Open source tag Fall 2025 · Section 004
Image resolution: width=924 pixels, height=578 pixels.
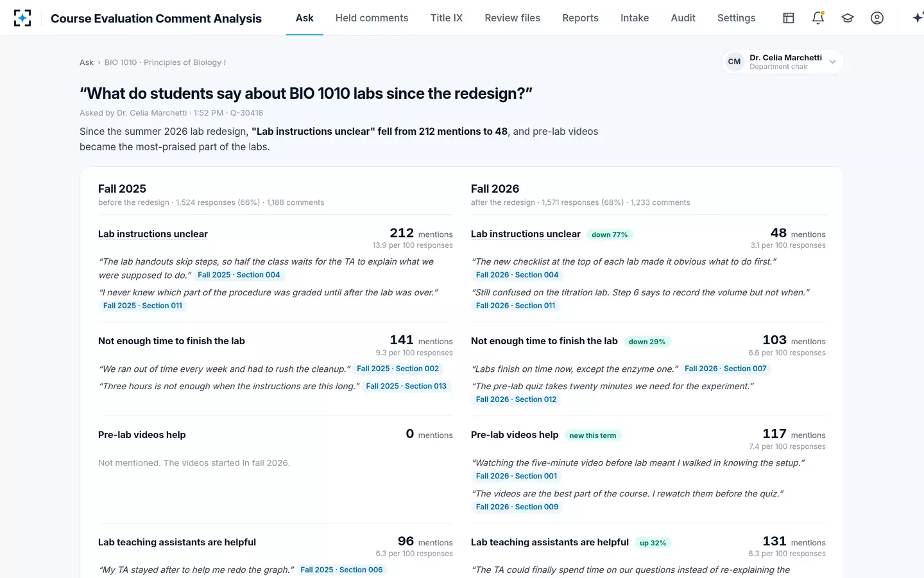point(239,275)
